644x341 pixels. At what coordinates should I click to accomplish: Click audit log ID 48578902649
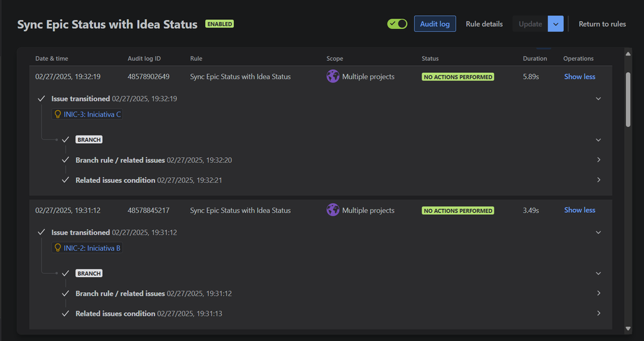(148, 77)
